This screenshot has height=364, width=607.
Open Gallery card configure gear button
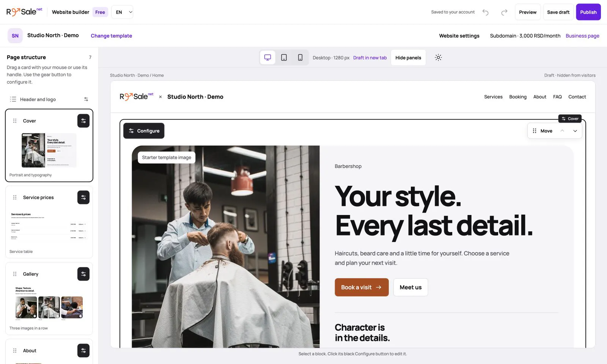click(83, 274)
